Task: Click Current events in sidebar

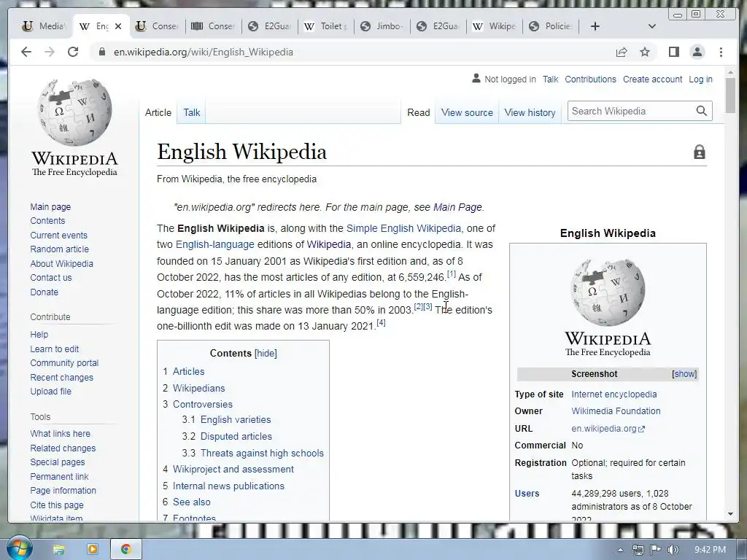Action: pyautogui.click(x=58, y=236)
